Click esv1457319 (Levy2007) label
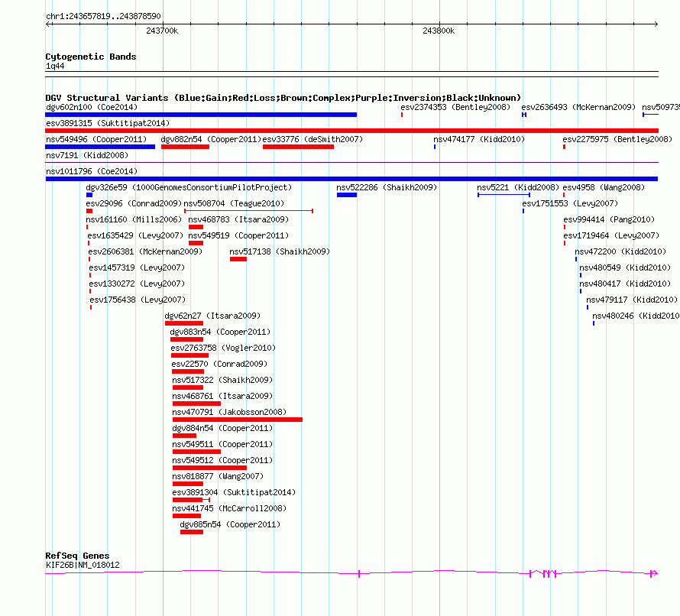The height and width of the screenshot is (616, 680). [x=137, y=267]
